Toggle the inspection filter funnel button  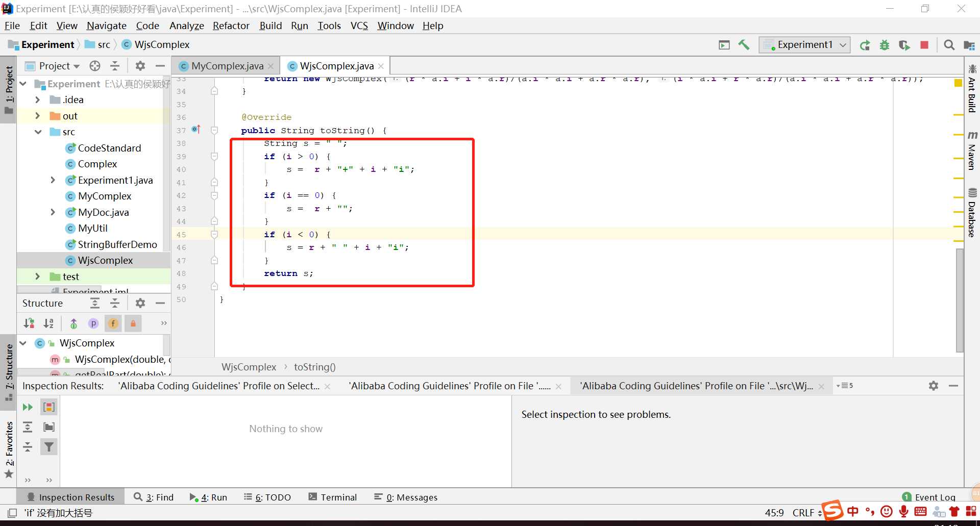(x=49, y=447)
